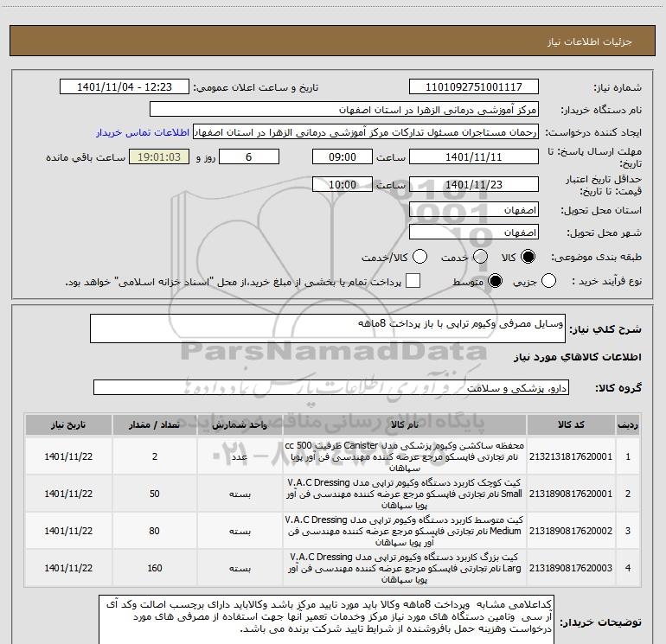Click the quantity cell showing 160
Screen dimensions: 666x644
click(155, 568)
